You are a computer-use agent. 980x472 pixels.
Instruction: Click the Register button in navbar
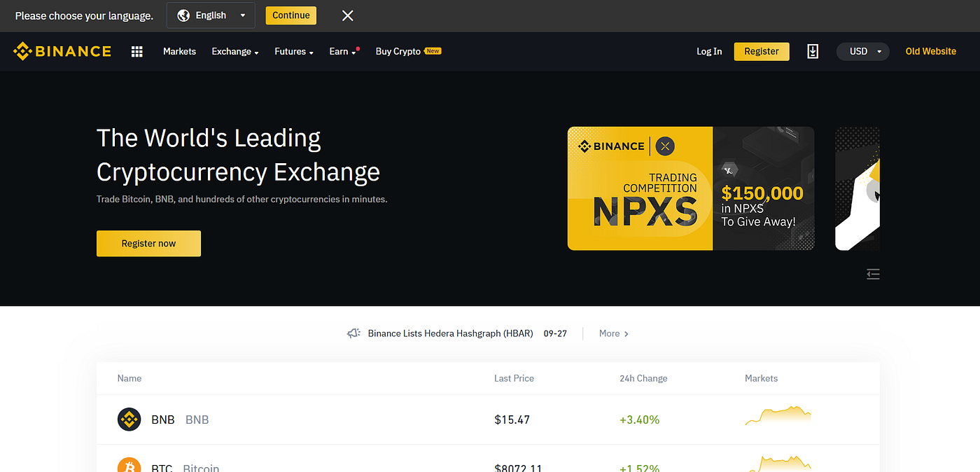pos(762,51)
